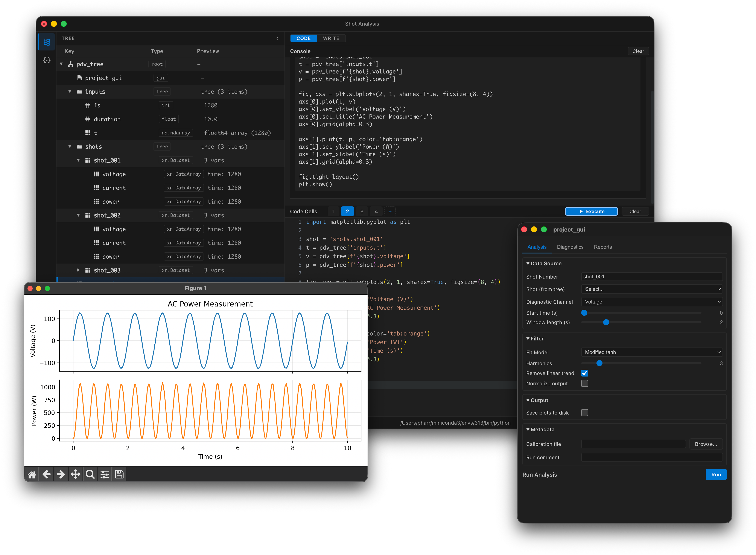Clear the Code Cells editor
The image size is (756, 555).
(x=635, y=212)
